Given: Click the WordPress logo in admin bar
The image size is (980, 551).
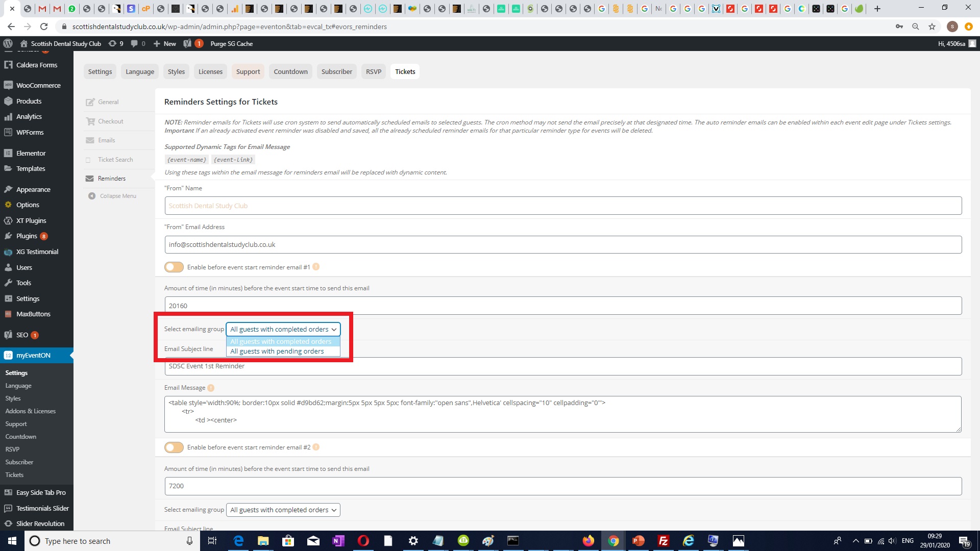Looking at the screenshot, I should point(8,43).
